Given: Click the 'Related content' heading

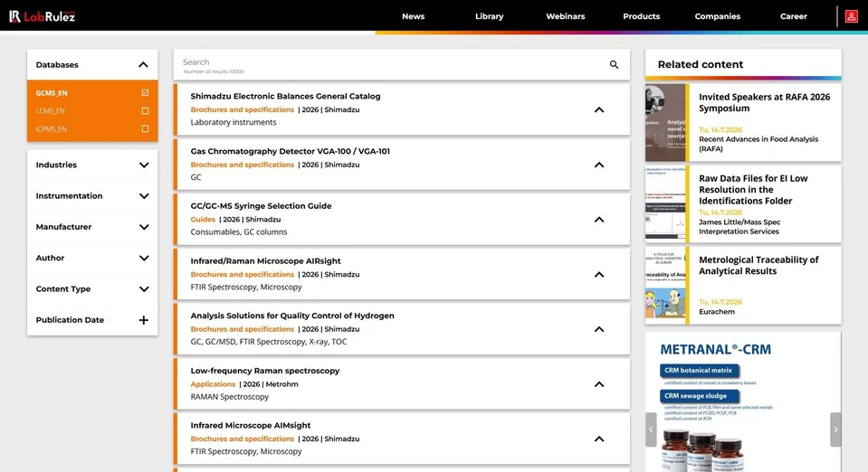Looking at the screenshot, I should click(701, 64).
